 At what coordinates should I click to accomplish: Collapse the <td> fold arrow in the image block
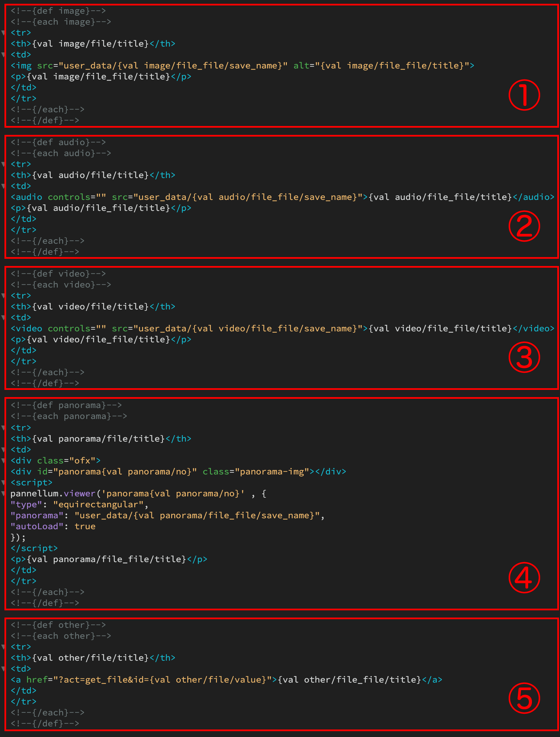pyautogui.click(x=3, y=55)
